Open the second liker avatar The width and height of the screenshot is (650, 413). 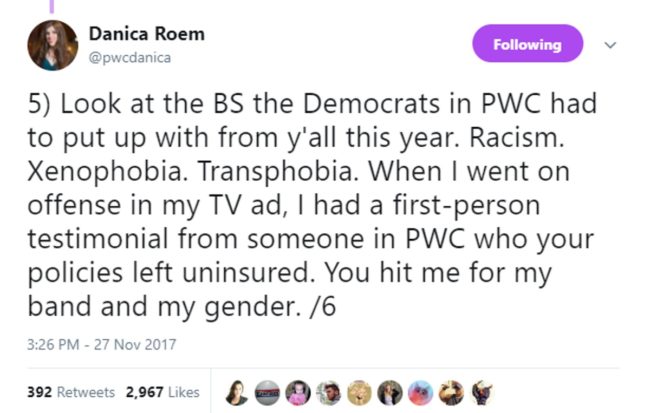268,393
